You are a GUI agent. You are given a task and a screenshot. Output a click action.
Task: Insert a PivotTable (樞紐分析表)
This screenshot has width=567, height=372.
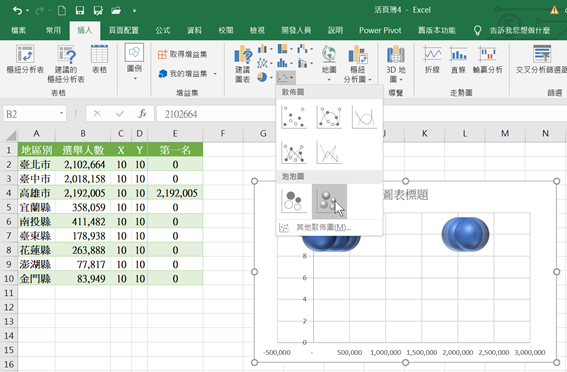pos(25,60)
